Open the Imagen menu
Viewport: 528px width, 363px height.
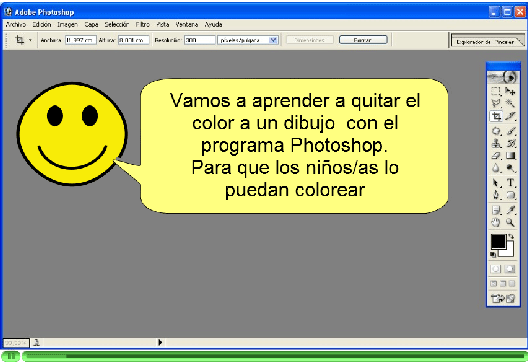coord(67,25)
